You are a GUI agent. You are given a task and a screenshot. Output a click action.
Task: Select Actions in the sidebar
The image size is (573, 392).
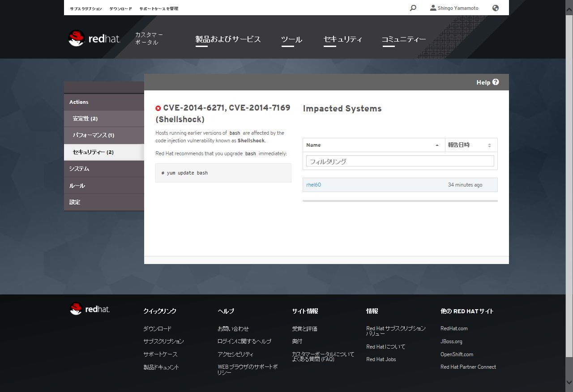pos(104,102)
